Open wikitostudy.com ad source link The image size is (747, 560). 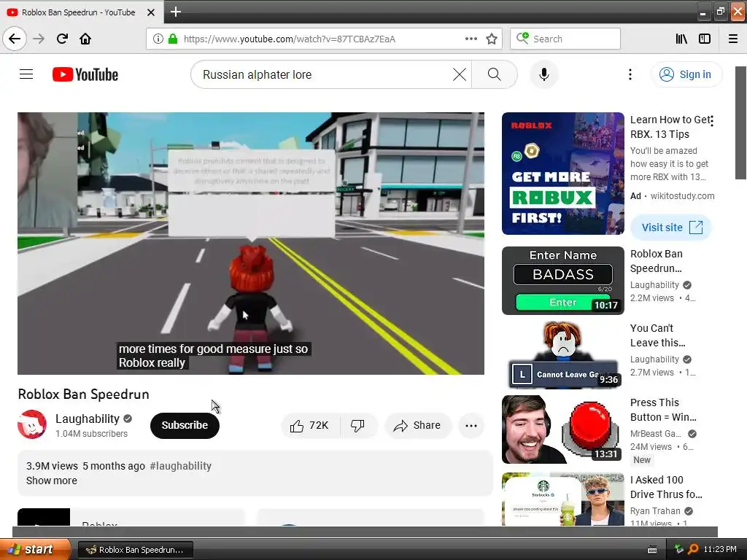point(682,195)
